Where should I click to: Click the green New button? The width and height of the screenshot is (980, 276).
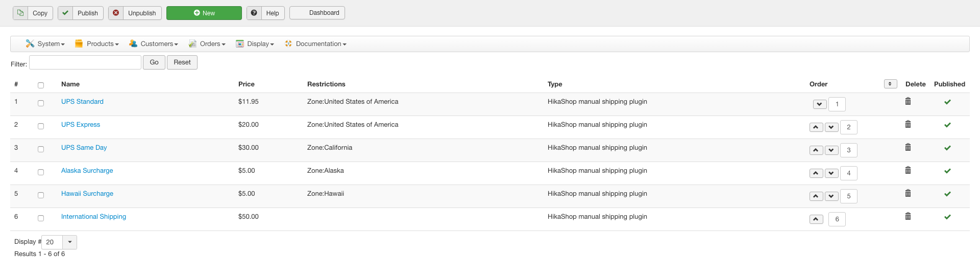(x=204, y=13)
